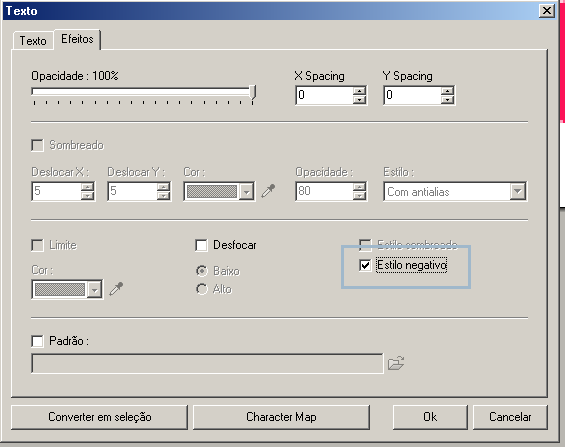This screenshot has height=447, width=565.
Task: Click the X Spacing input field
Action: pos(324,95)
